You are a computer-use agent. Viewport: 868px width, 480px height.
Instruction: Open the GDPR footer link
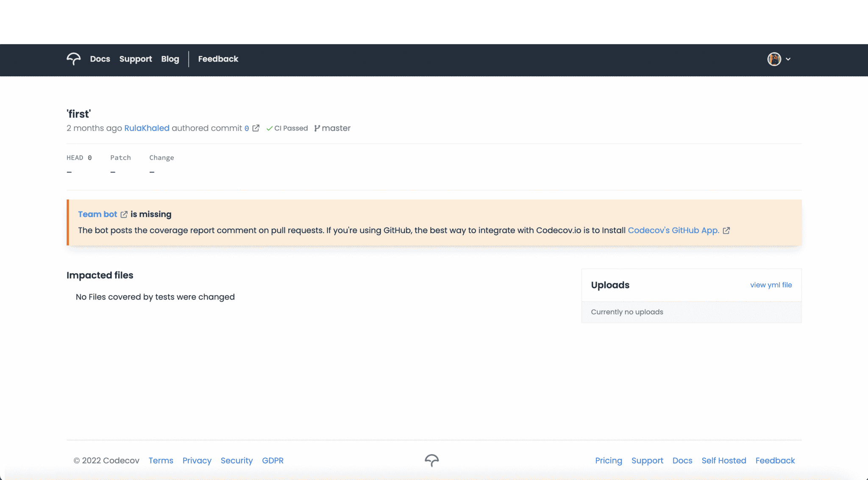[x=273, y=461]
